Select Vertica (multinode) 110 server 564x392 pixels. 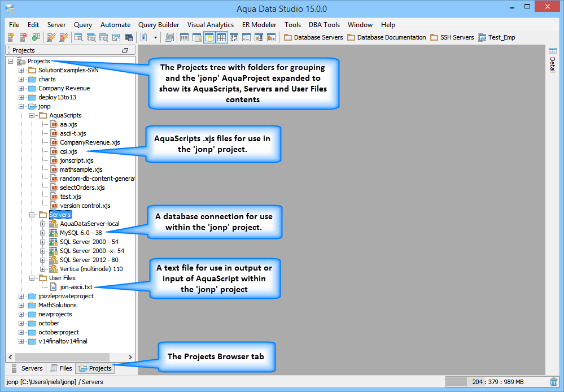[x=91, y=269]
